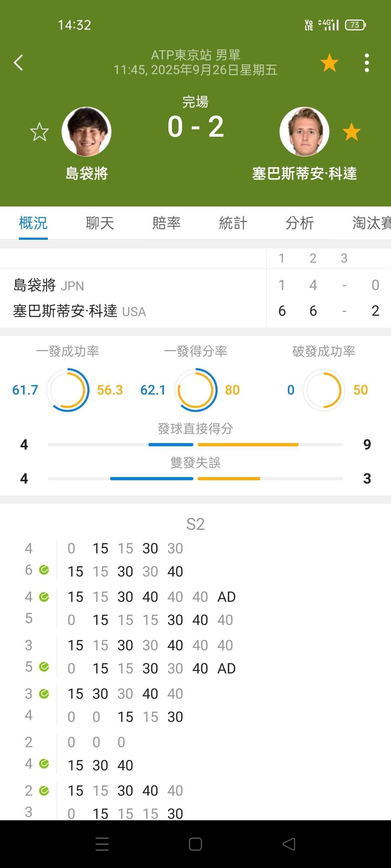Switch to the 賠率 tab
Viewport: 391px width, 868px height.
tap(167, 223)
